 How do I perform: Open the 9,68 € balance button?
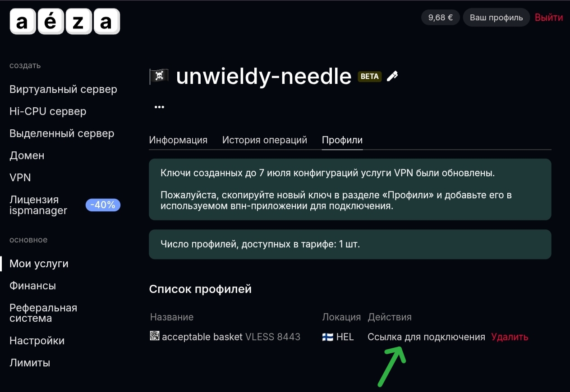440,18
